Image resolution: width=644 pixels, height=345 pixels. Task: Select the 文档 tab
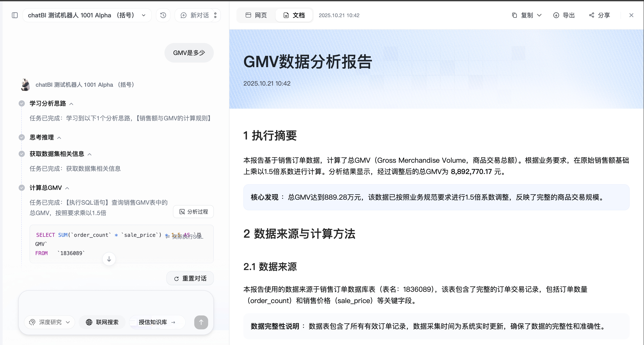[x=294, y=15]
